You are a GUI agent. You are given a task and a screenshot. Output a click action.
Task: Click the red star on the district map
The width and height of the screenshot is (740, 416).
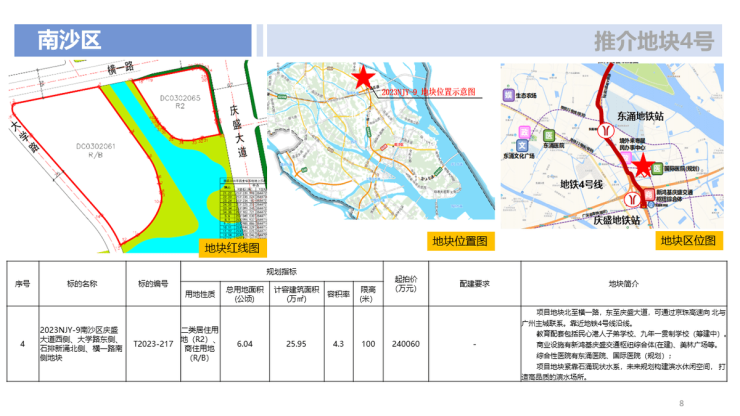click(643, 166)
